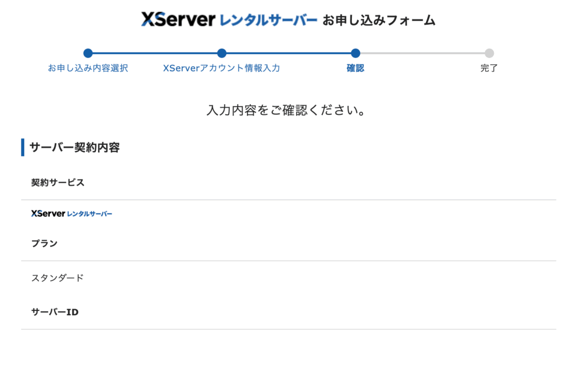Screen dimensions: 588x376
Task: Click the grey 完了 step circle
Action: tap(489, 53)
